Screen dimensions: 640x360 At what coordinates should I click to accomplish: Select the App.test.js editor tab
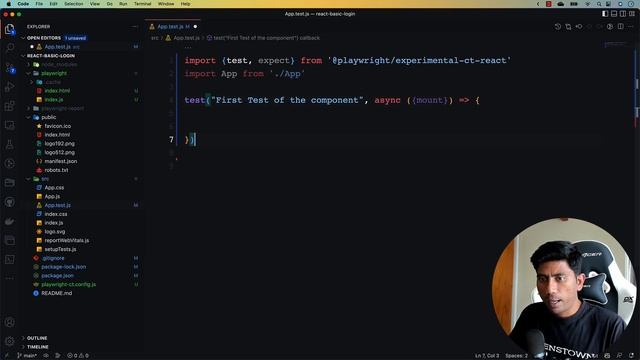pos(173,27)
